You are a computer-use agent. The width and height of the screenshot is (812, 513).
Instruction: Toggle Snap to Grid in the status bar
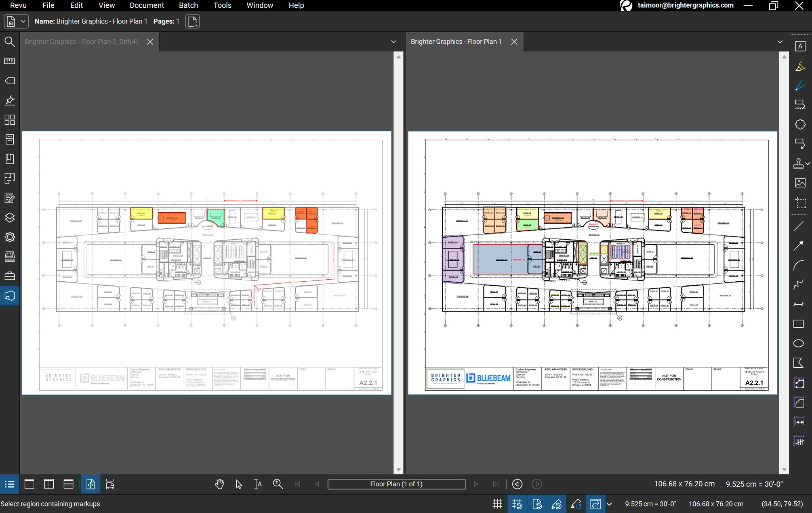point(517,504)
